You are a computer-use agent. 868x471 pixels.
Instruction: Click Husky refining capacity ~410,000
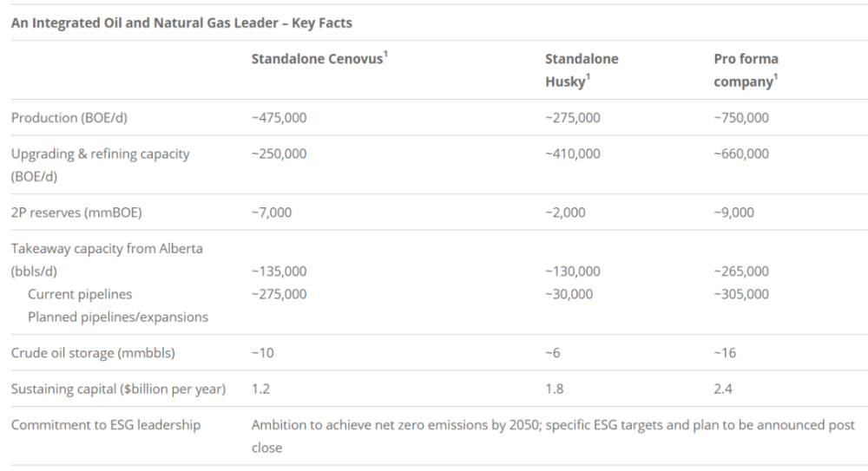(572, 154)
